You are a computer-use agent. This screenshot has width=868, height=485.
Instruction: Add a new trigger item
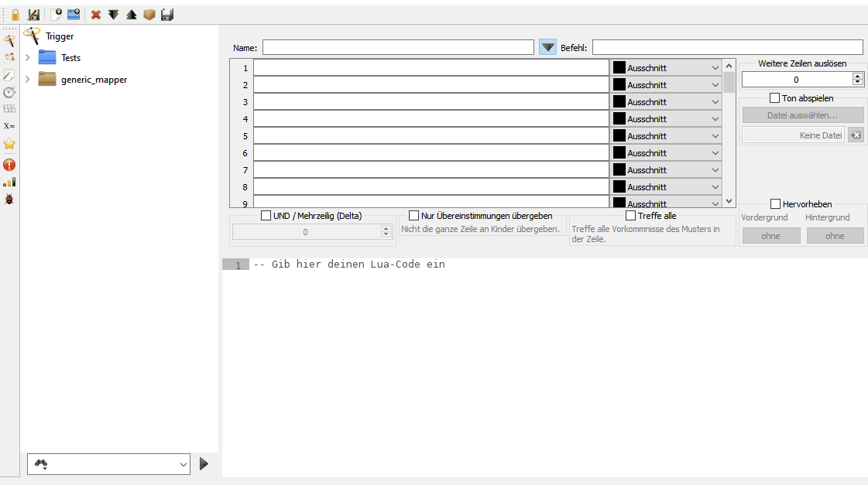[x=56, y=15]
